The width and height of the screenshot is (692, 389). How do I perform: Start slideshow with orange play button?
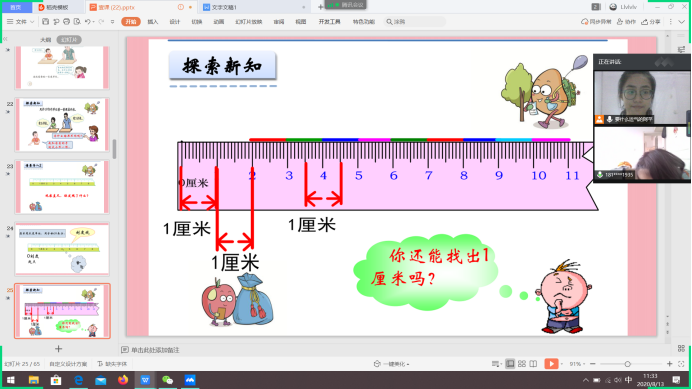click(551, 364)
